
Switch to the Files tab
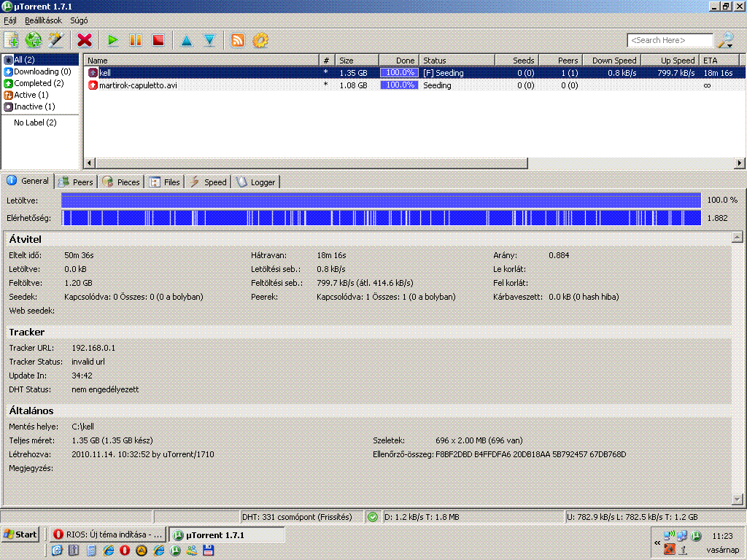(165, 182)
